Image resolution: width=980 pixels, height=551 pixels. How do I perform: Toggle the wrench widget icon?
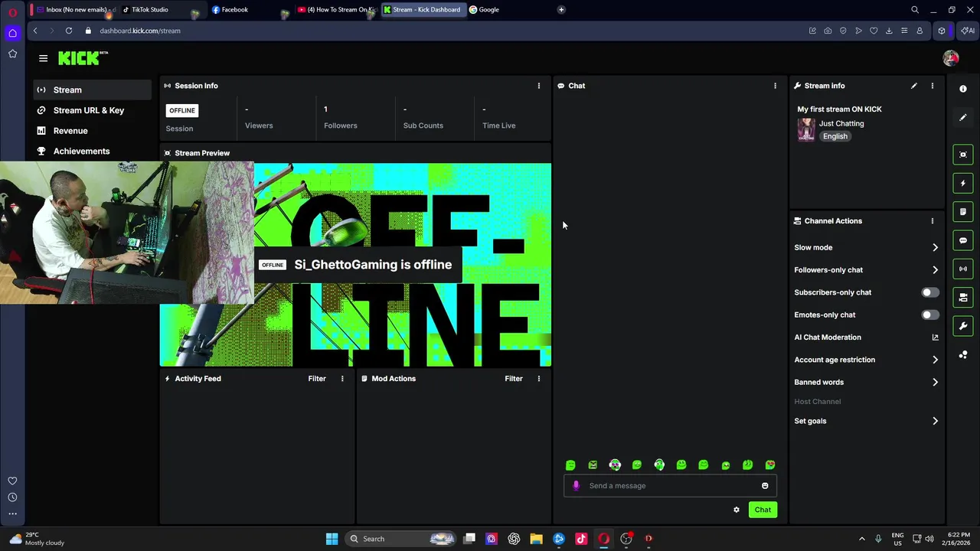click(x=963, y=326)
